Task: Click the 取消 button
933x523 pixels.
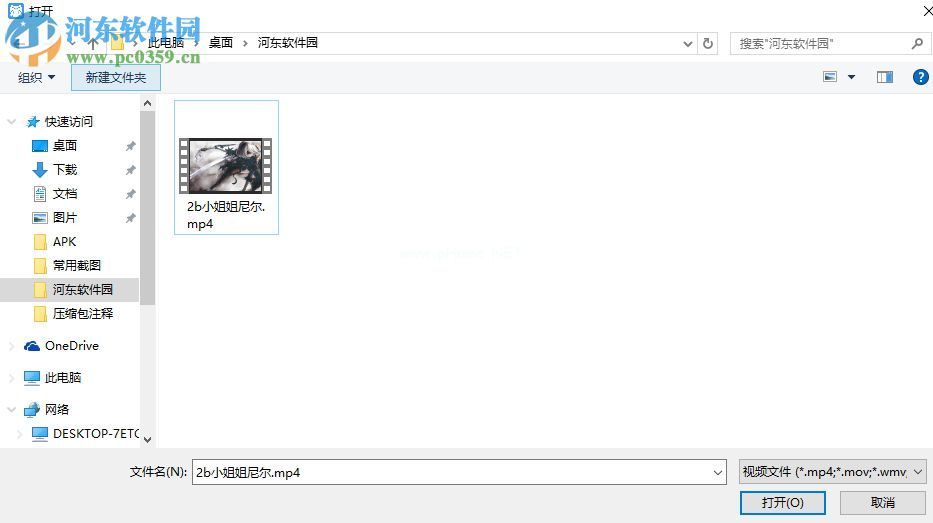Action: (882, 502)
